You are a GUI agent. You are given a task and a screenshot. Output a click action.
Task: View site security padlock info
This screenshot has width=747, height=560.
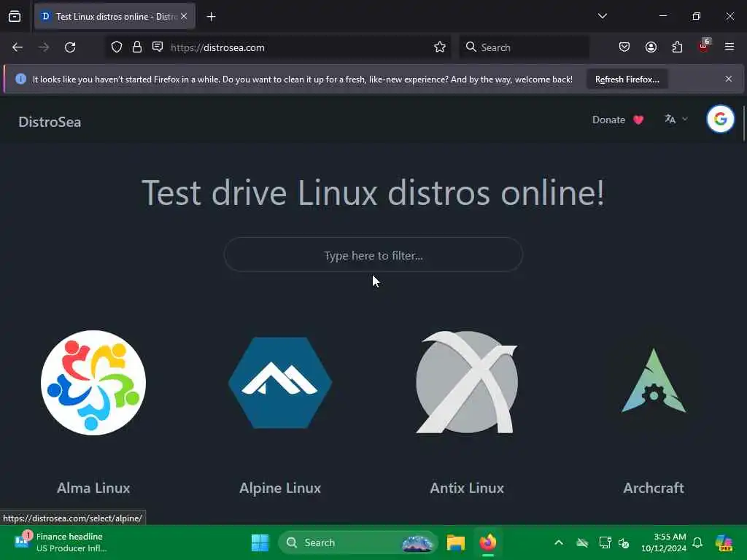click(x=137, y=47)
